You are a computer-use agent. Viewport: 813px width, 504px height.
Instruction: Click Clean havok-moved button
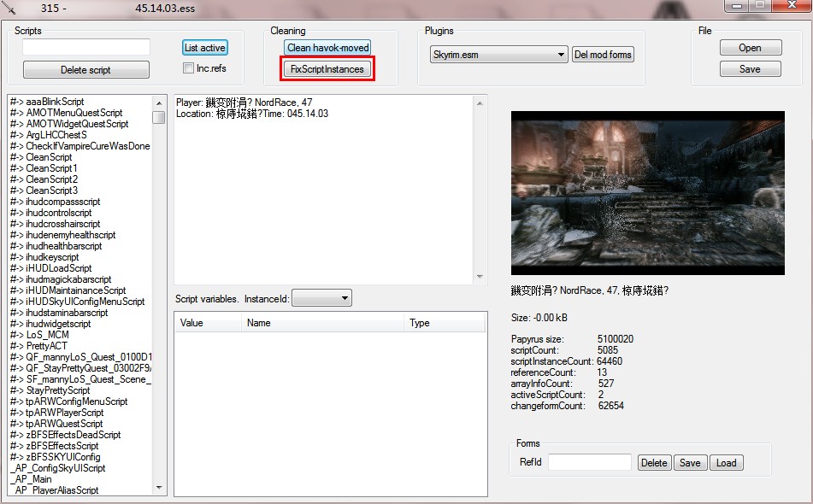pyautogui.click(x=327, y=48)
